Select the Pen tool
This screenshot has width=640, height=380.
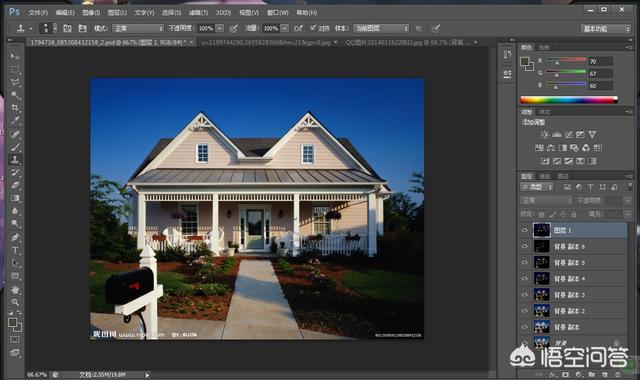click(15, 237)
